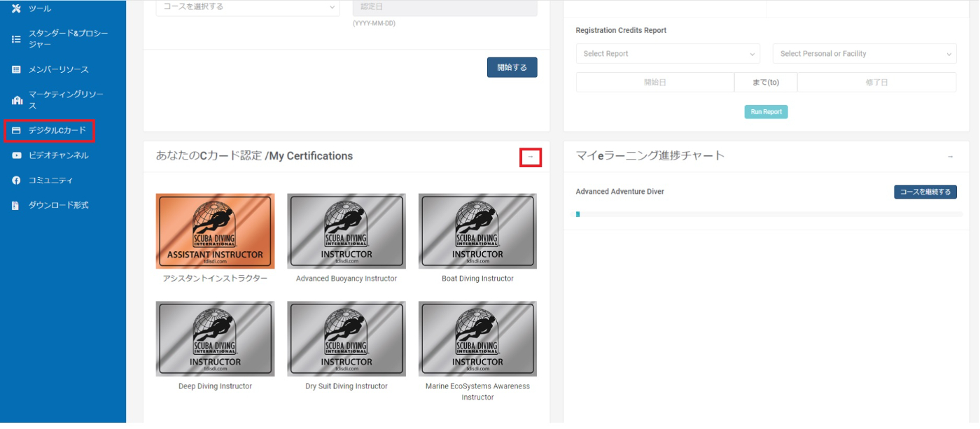980x429 pixels.
Task: Select the Boat Diving Instructor card image
Action: click(x=477, y=232)
